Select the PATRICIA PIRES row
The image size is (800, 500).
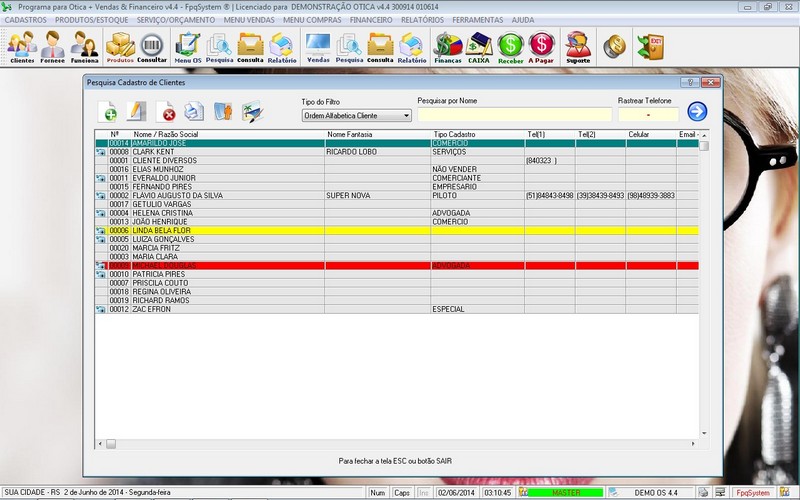[397, 274]
